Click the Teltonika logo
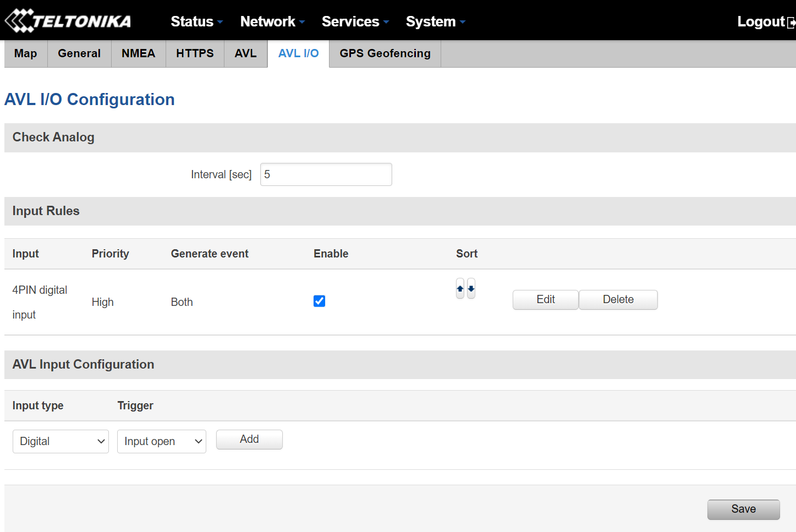Viewport: 796px width, 532px height. pyautogui.click(x=68, y=21)
